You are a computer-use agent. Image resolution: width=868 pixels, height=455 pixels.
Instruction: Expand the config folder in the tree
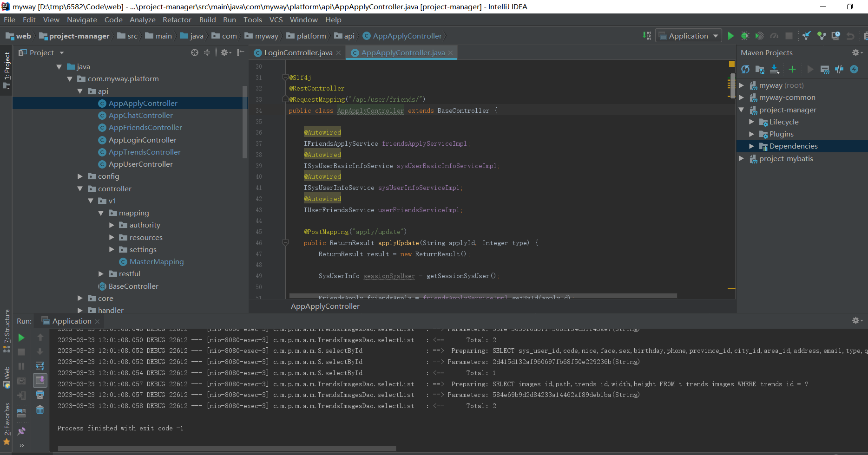80,176
